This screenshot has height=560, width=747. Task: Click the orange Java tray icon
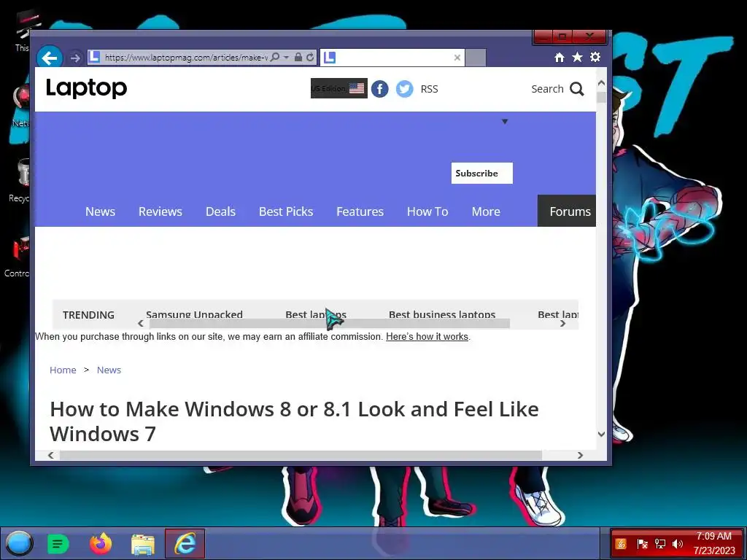tap(621, 544)
